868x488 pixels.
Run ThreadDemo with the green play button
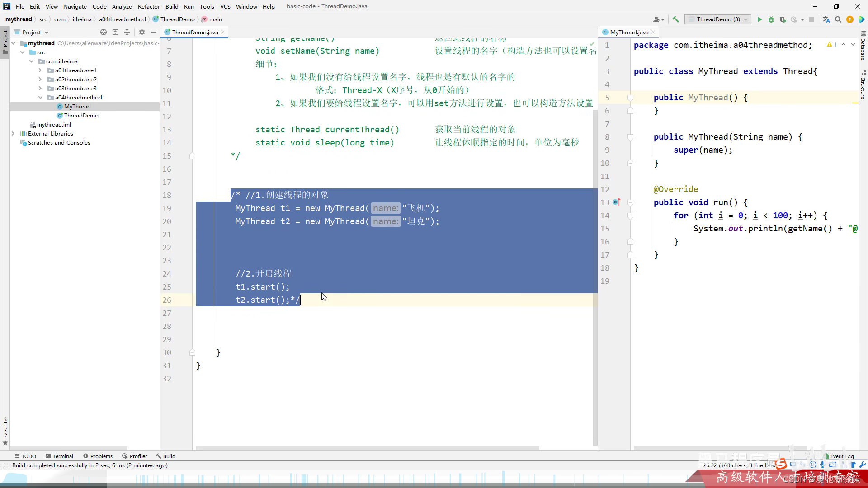(759, 19)
